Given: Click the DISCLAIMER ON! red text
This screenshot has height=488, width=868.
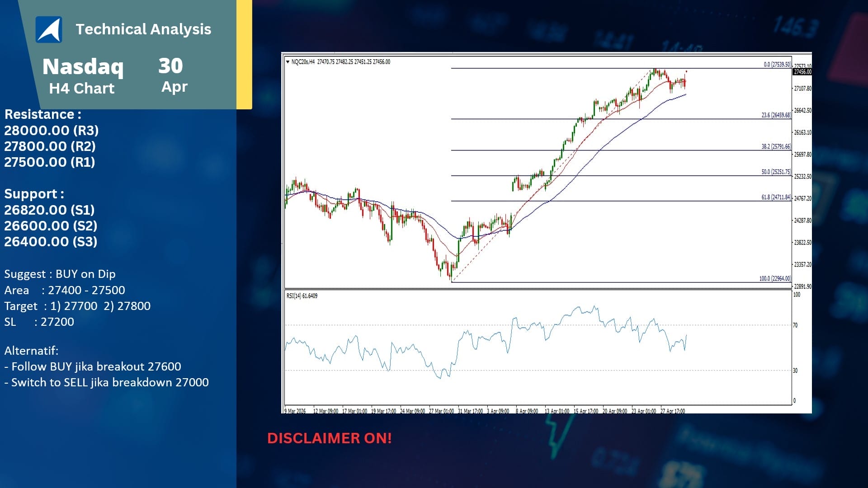Looking at the screenshot, I should click(330, 438).
